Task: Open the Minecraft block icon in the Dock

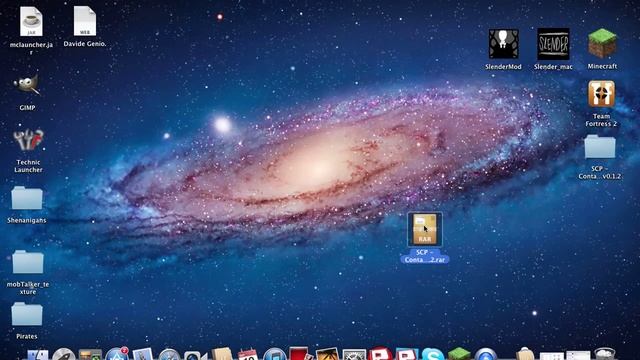Action: [459, 353]
